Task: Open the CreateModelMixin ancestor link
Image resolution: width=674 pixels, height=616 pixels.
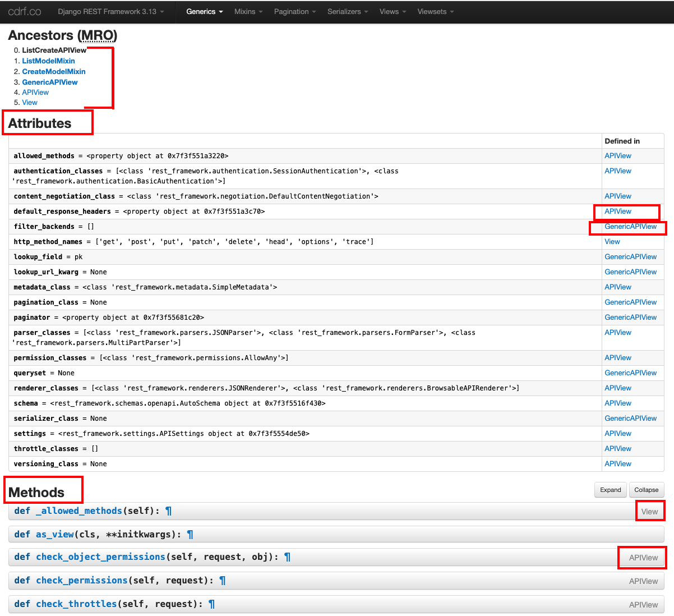Action: [53, 71]
